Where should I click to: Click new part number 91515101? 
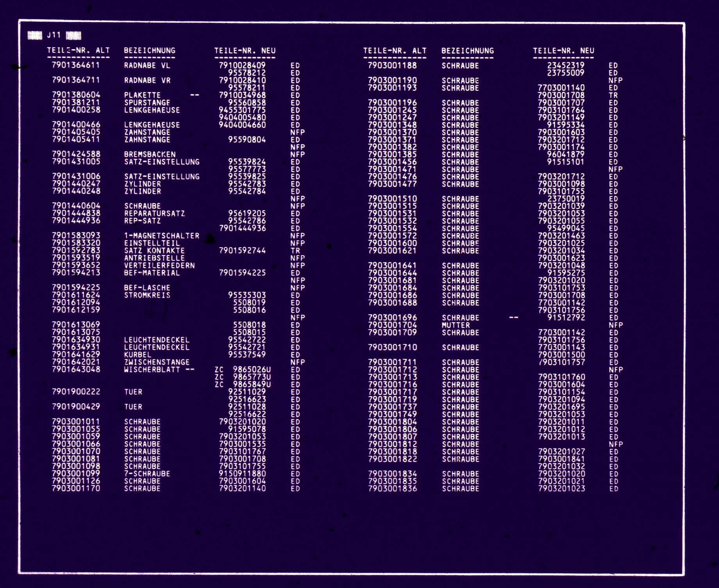click(x=566, y=162)
